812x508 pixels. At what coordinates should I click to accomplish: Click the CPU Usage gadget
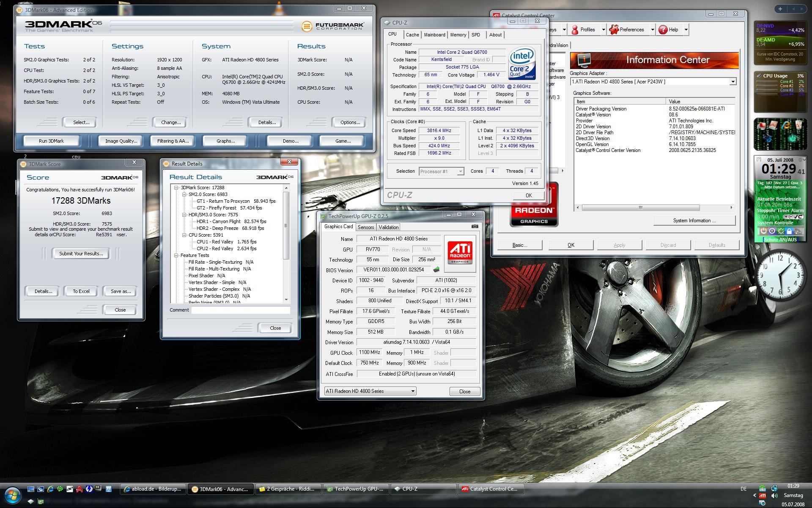[x=780, y=92]
